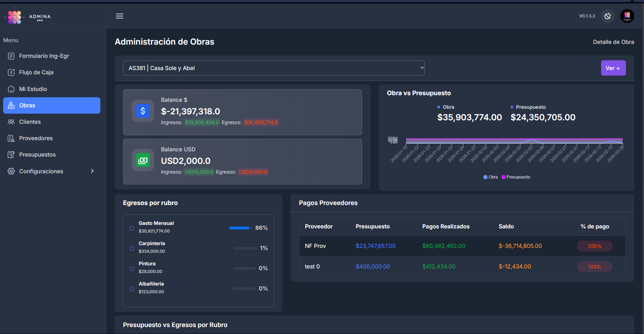The image size is (644, 334).
Task: Select Presupuestos from the sidebar
Action: [37, 155]
